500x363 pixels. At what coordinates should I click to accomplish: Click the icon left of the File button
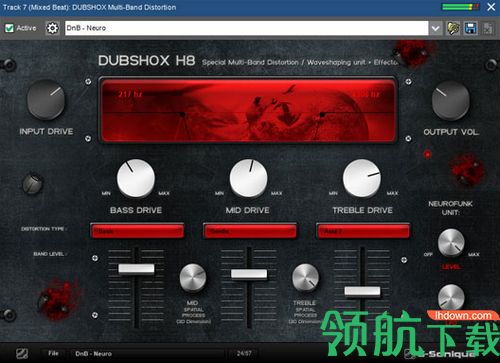(x=22, y=353)
